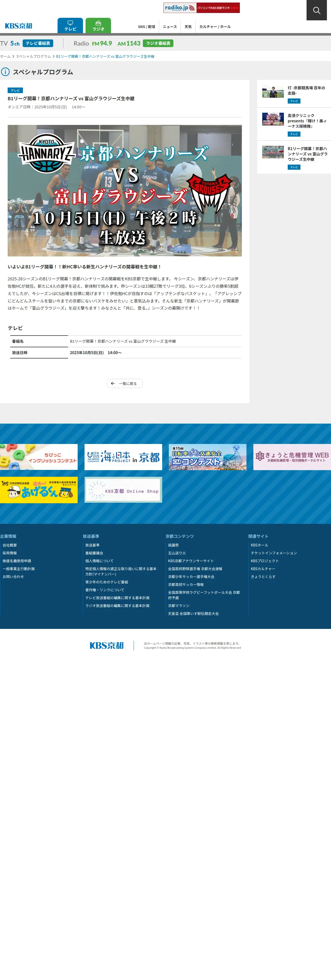
Task: Open the ニュース menu item
Action: (x=170, y=27)
